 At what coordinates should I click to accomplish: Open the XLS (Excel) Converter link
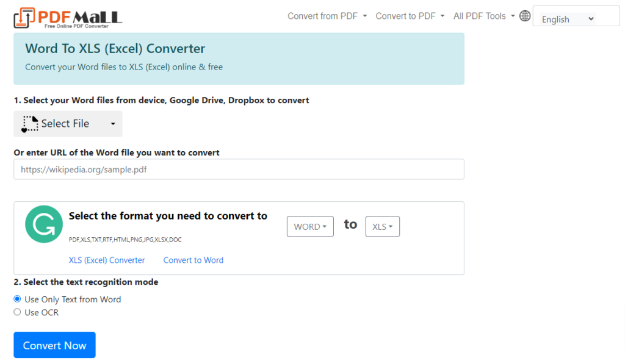click(x=107, y=260)
